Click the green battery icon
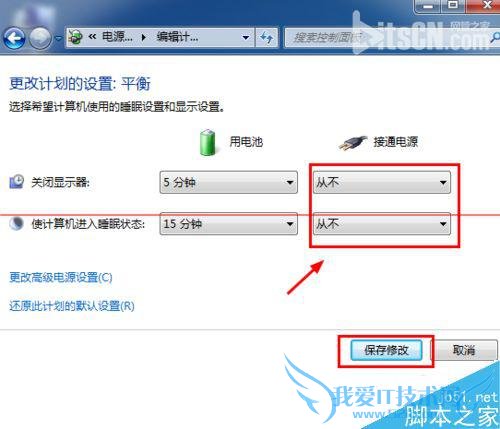The width and height of the screenshot is (500, 429). [208, 143]
